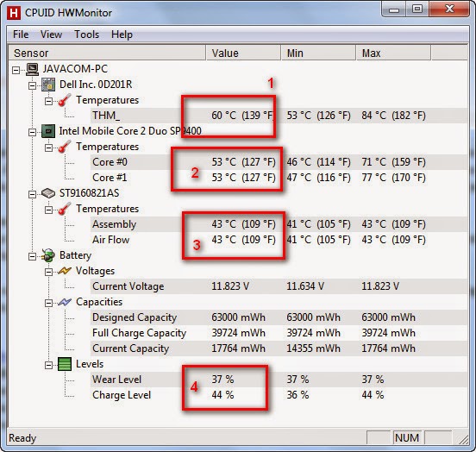
Task: Click the Dell Inc. motherboard icon
Action: point(48,85)
